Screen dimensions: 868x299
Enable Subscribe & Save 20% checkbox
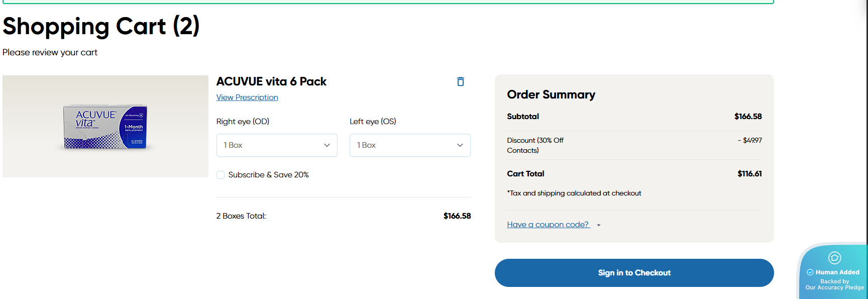pos(221,175)
